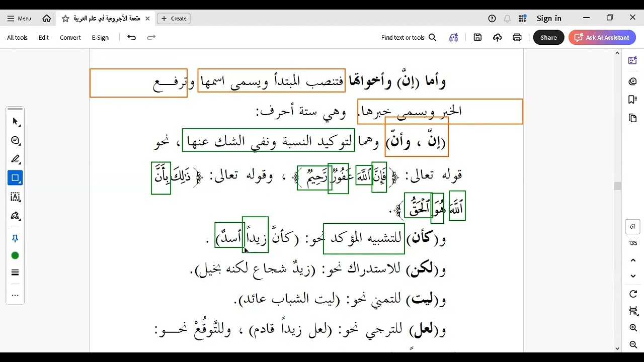644x362 pixels.
Task: Click Find text or tools search
Action: (x=409, y=38)
